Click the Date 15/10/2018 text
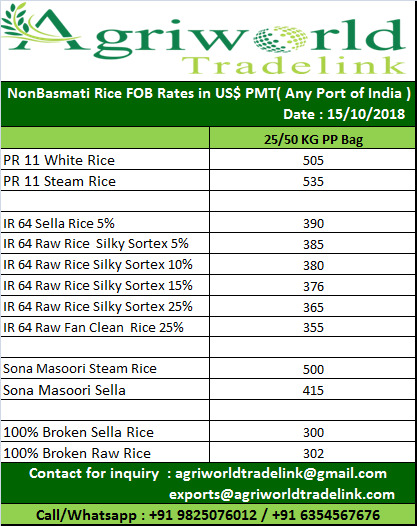 click(344, 114)
